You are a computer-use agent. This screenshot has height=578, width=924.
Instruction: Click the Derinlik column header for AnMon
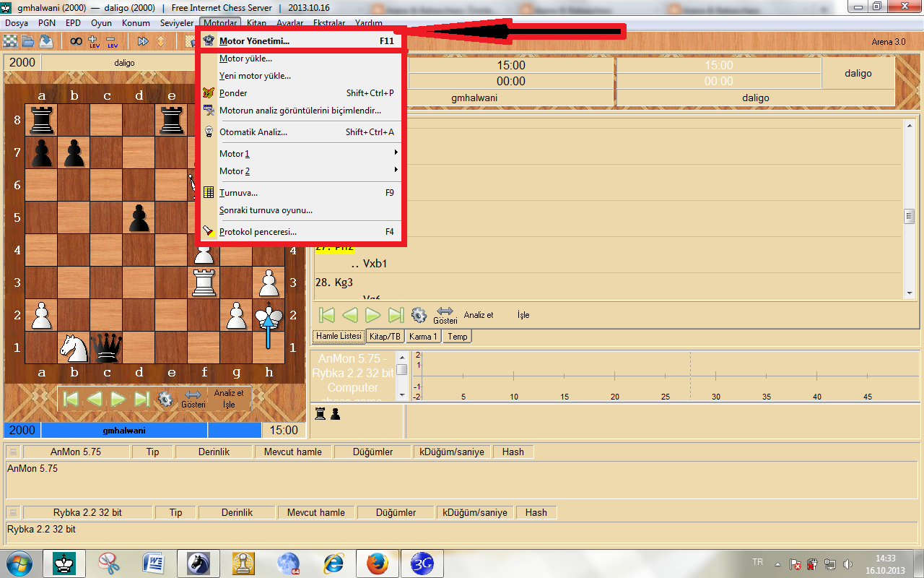pos(215,452)
